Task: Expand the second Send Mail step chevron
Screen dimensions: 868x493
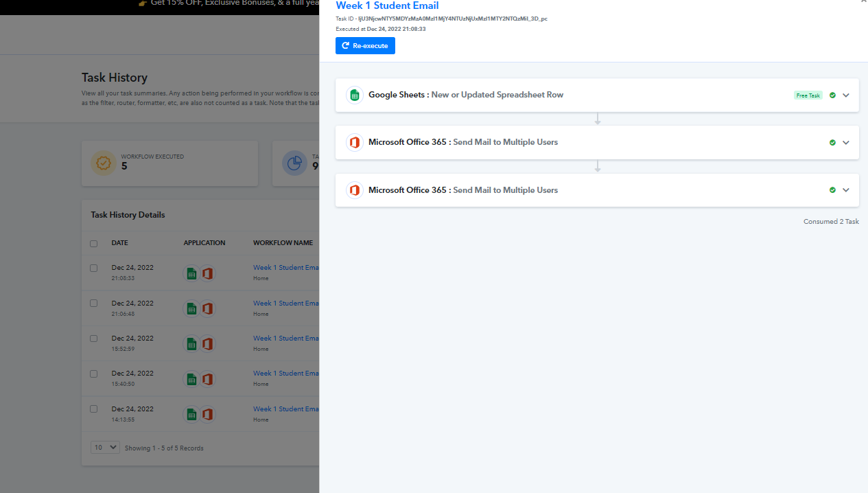Action: (x=846, y=143)
